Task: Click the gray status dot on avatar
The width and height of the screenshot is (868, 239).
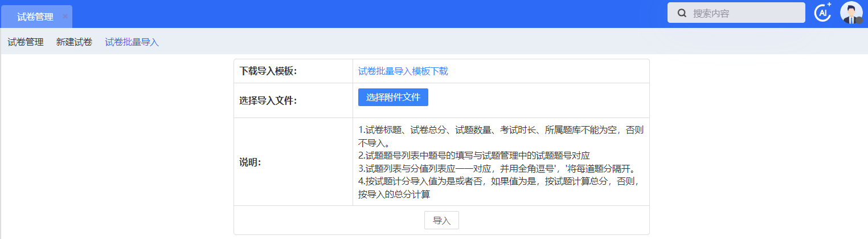Action: click(859, 21)
